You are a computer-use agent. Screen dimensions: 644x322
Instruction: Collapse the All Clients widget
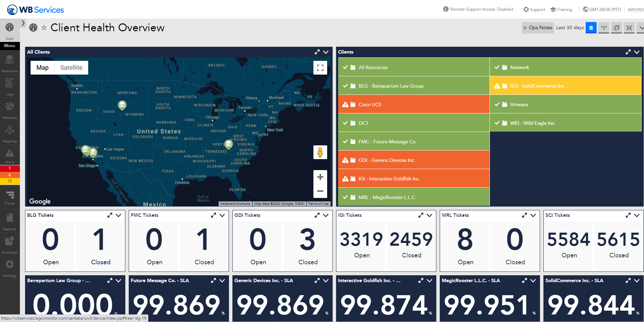pyautogui.click(x=326, y=52)
